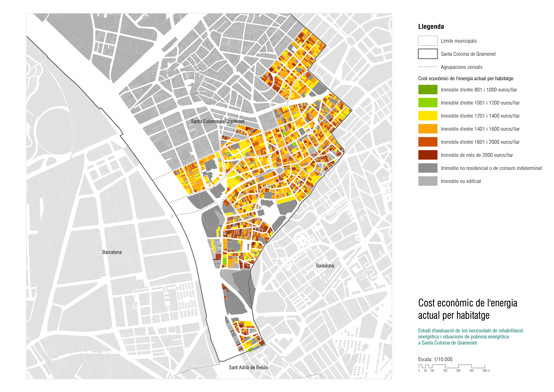Click the 'Límits municipals' legend box

tap(428, 41)
